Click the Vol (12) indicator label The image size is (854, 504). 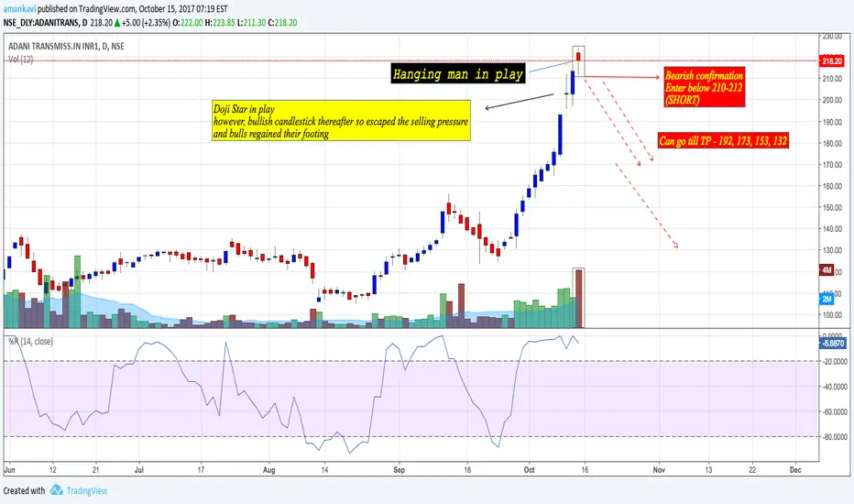21,59
